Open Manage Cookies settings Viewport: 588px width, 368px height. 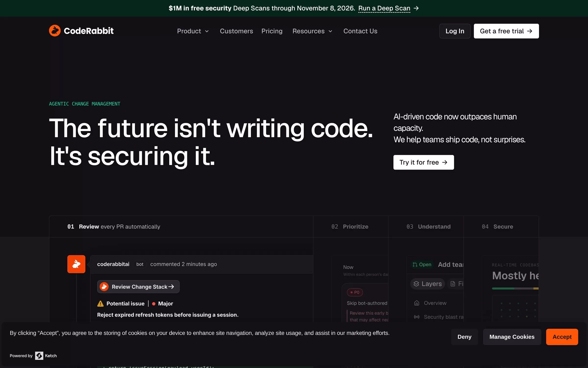[x=512, y=337]
